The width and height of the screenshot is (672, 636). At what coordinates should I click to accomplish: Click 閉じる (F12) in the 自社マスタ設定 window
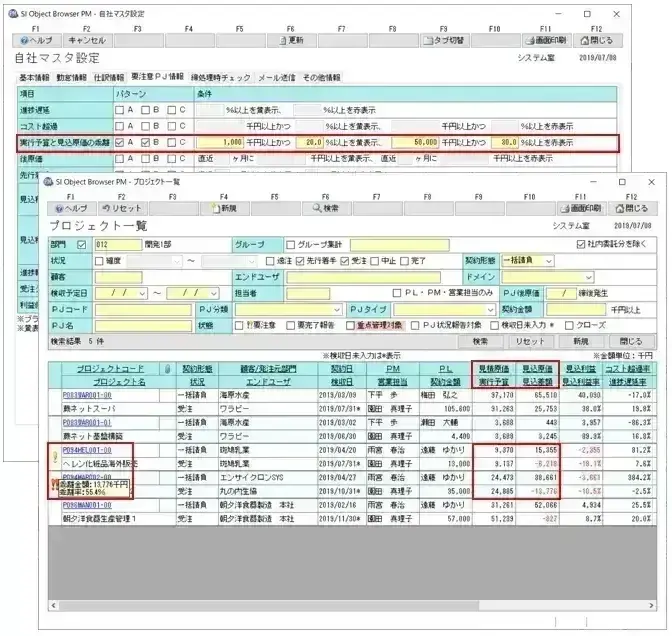tap(597, 40)
